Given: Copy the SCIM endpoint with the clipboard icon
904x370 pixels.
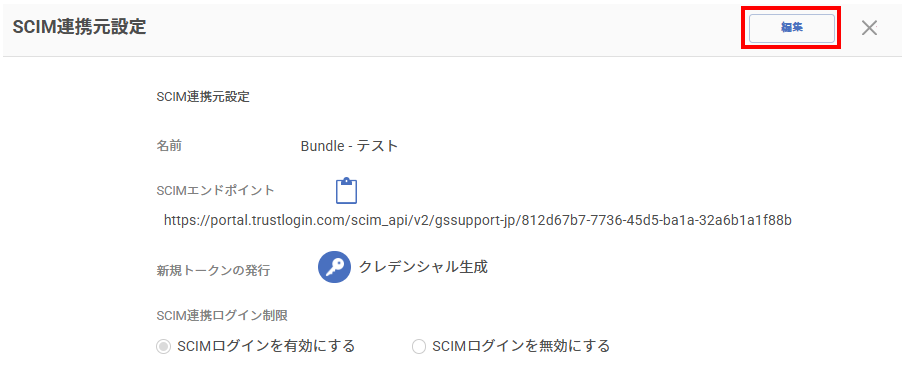Looking at the screenshot, I should point(346,191).
